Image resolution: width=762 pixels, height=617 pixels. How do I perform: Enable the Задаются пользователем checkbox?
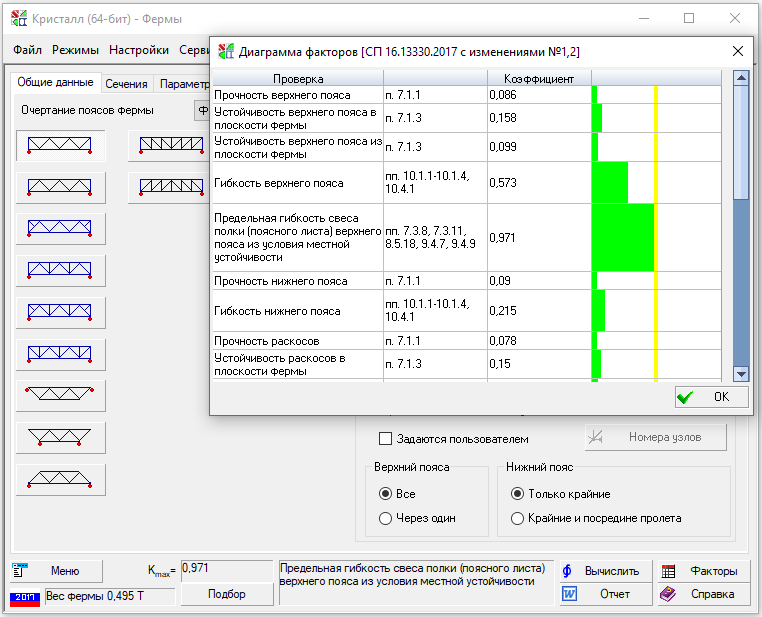coord(386,438)
